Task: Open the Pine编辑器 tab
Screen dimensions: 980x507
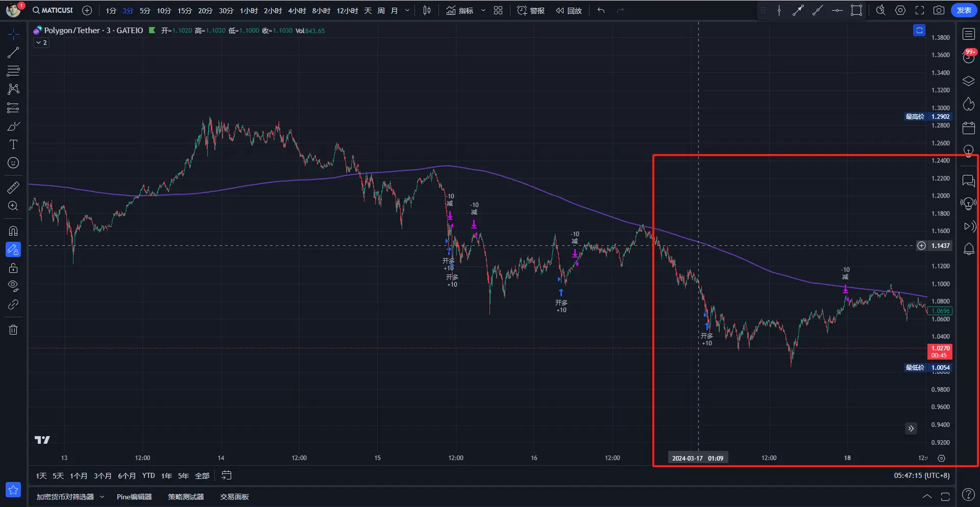Action: [134, 497]
